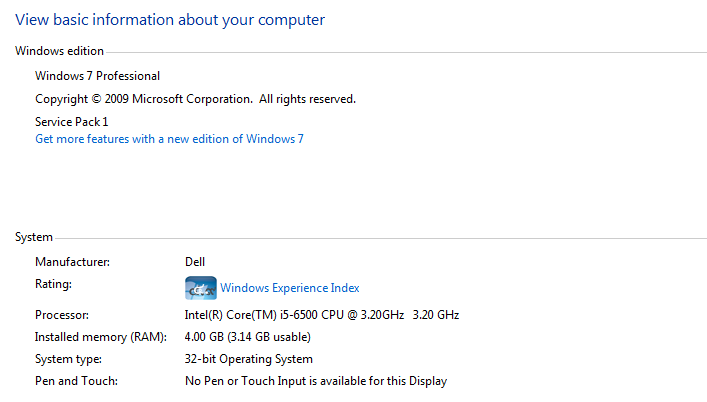Click the Installed memory (RAM) label
The image size is (707, 402).
101,337
